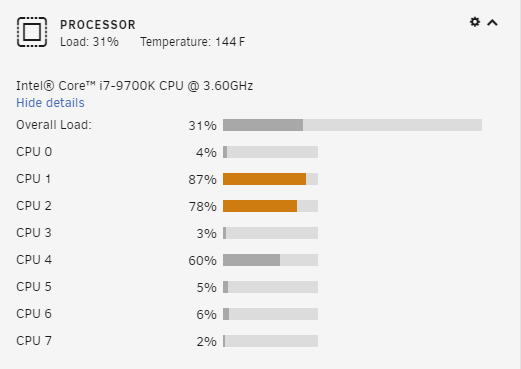Click the 60% value for CPU 4
This screenshot has width=521, height=369.
[203, 261]
